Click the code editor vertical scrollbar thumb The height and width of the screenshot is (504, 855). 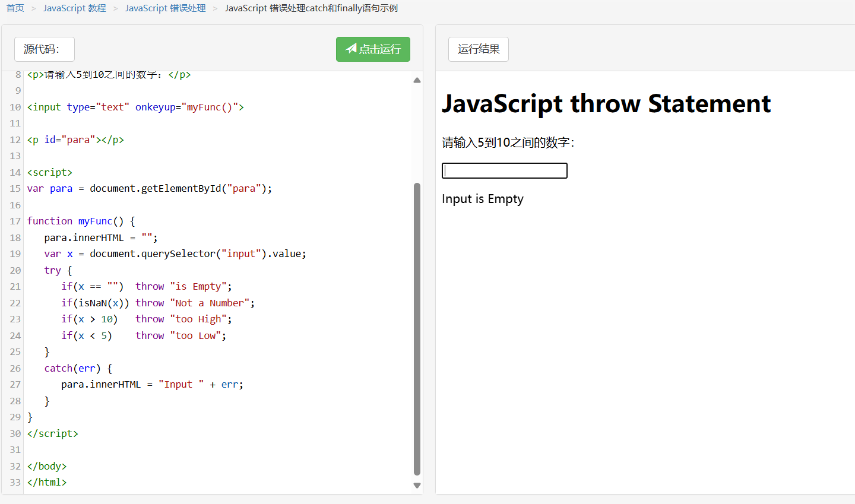point(417,329)
